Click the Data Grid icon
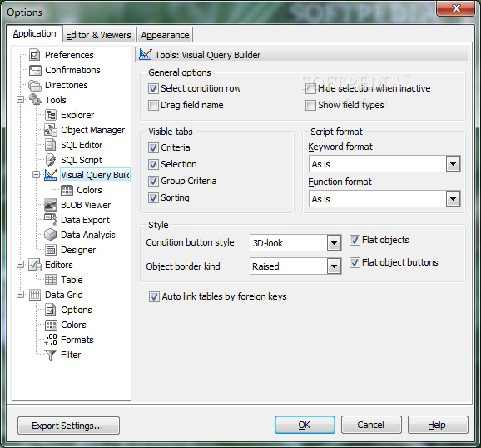 pyautogui.click(x=35, y=295)
